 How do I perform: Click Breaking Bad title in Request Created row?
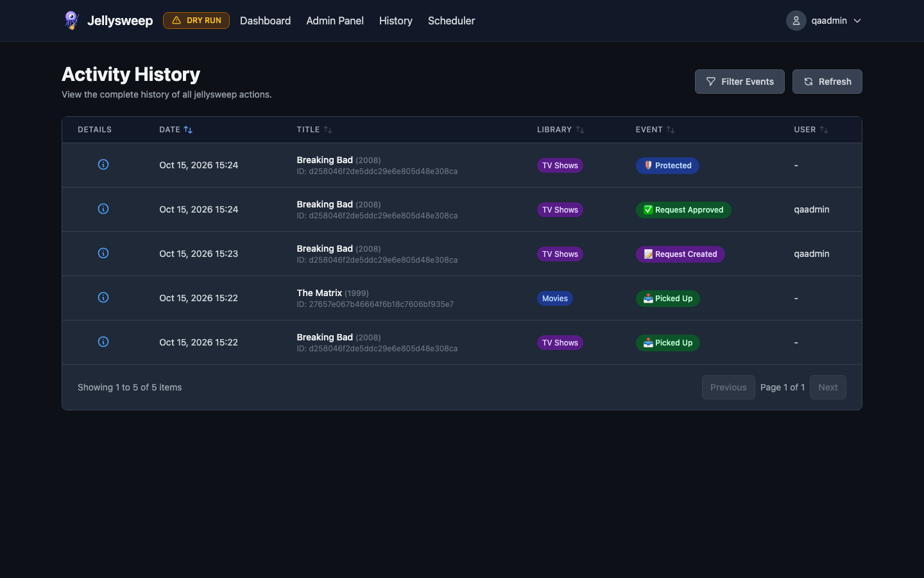click(x=325, y=249)
